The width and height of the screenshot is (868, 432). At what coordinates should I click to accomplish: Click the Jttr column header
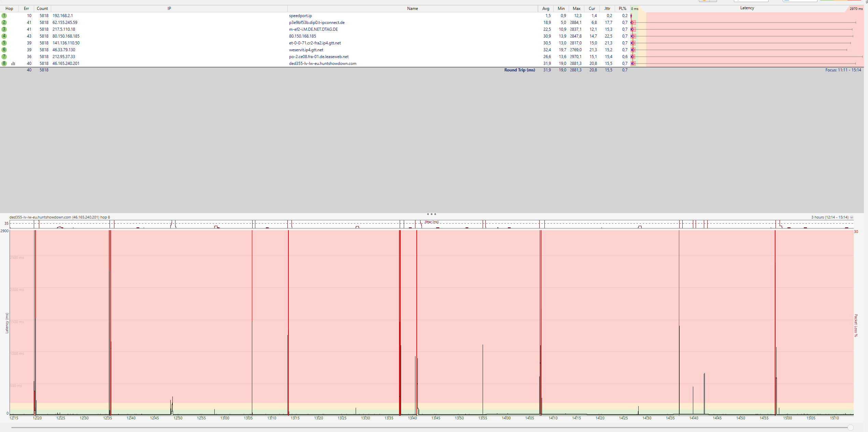point(607,9)
